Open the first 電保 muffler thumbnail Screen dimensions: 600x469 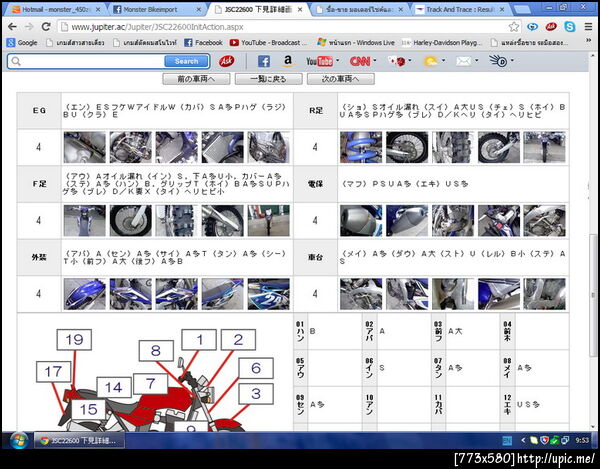361,221
